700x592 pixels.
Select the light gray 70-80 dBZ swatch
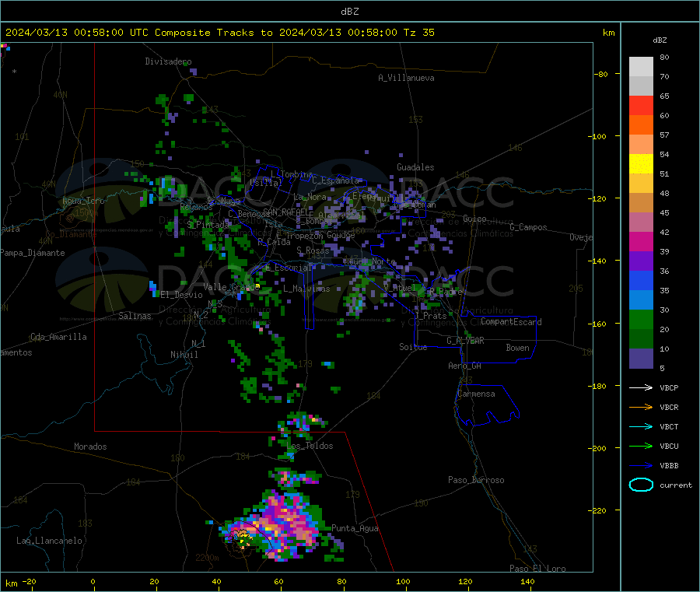[641, 67]
